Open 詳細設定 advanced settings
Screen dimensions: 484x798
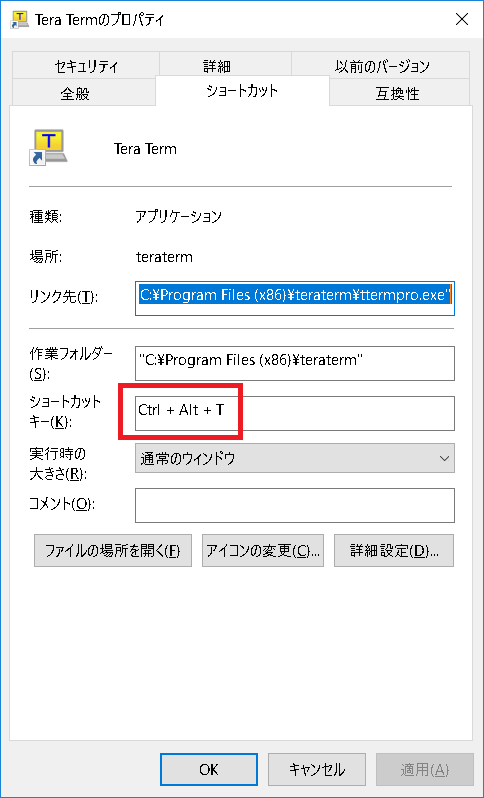pos(394,551)
